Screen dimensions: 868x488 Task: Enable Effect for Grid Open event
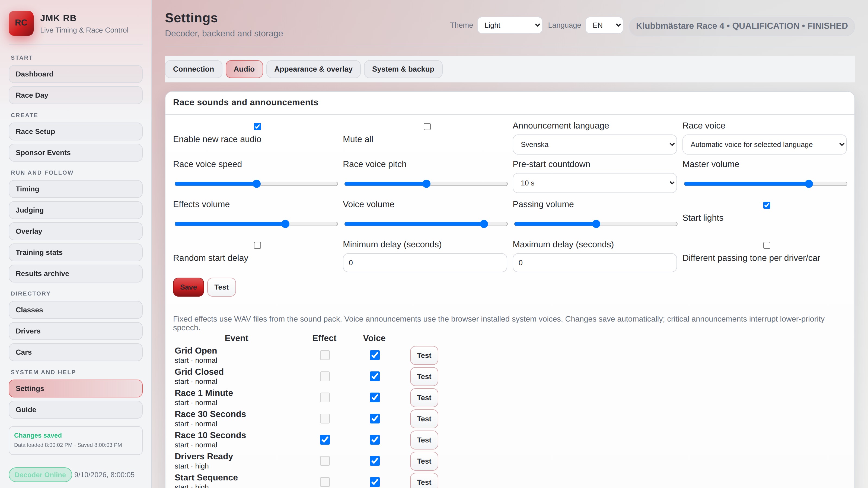click(x=324, y=355)
